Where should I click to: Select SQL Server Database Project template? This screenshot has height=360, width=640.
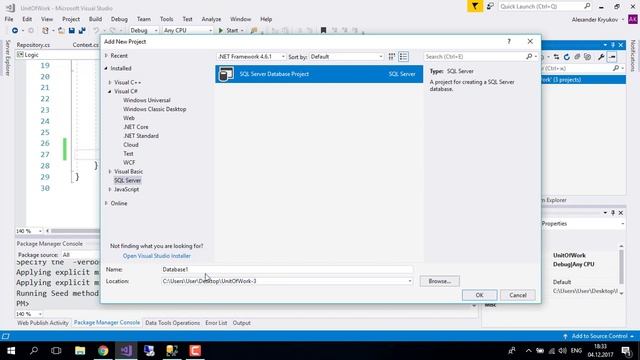319,74
